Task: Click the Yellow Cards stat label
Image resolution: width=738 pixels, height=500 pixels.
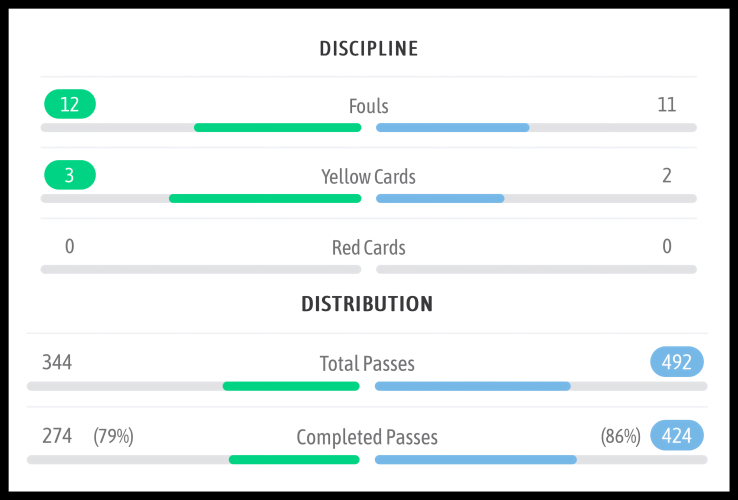Action: (368, 177)
